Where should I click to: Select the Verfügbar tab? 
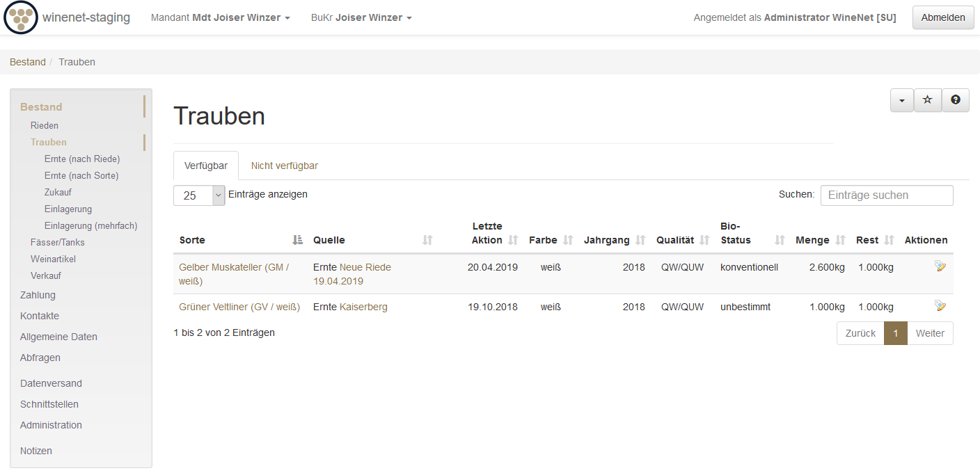coord(205,166)
